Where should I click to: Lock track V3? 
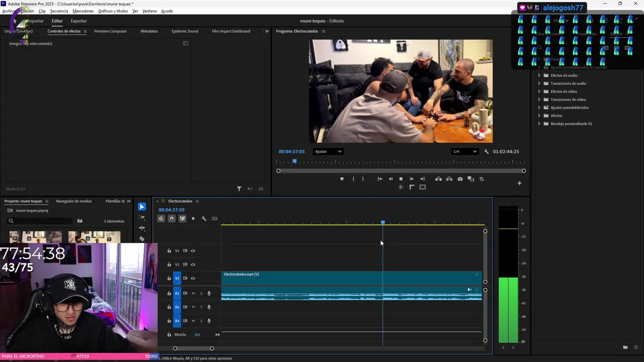tap(169, 251)
